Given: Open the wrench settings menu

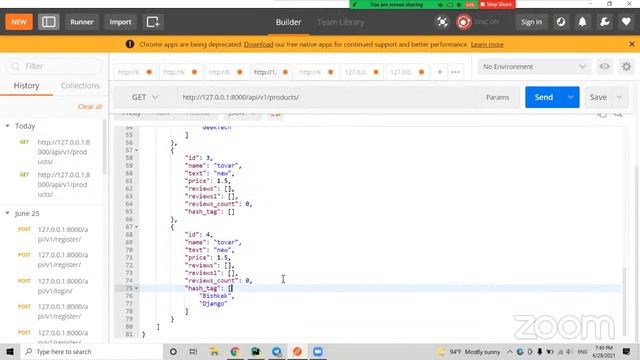Looking at the screenshot, I should click(604, 22).
